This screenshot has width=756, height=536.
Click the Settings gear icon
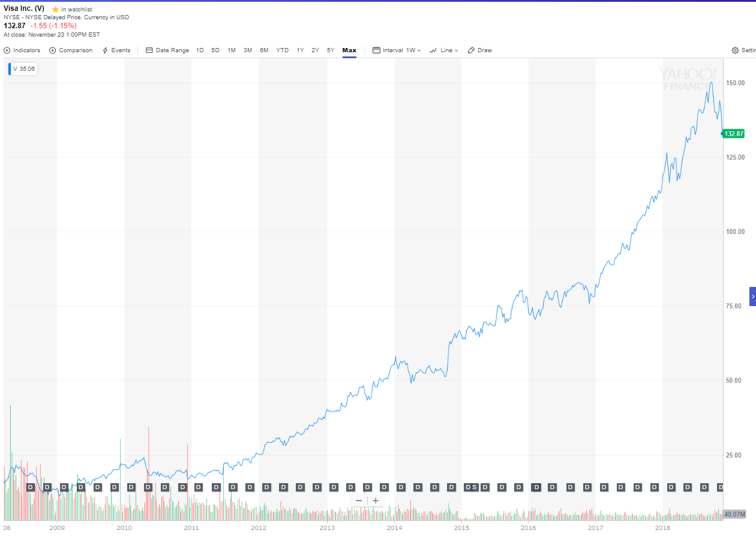click(x=736, y=50)
